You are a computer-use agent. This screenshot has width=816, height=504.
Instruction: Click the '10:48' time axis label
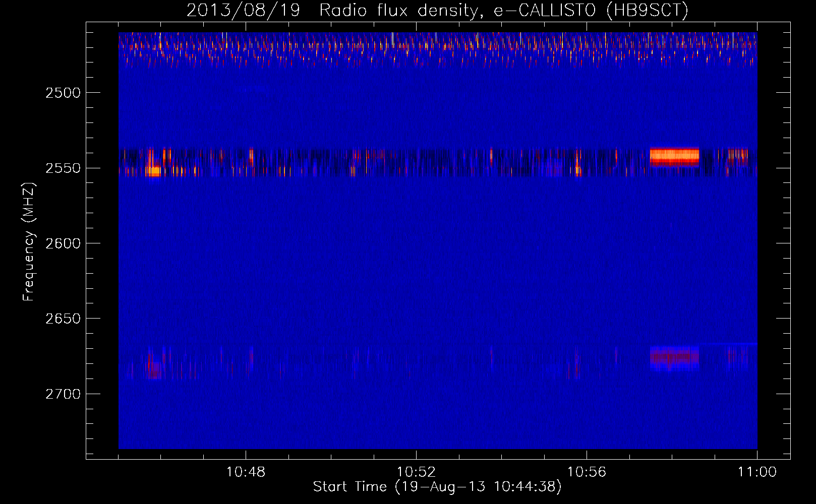pyautogui.click(x=246, y=472)
